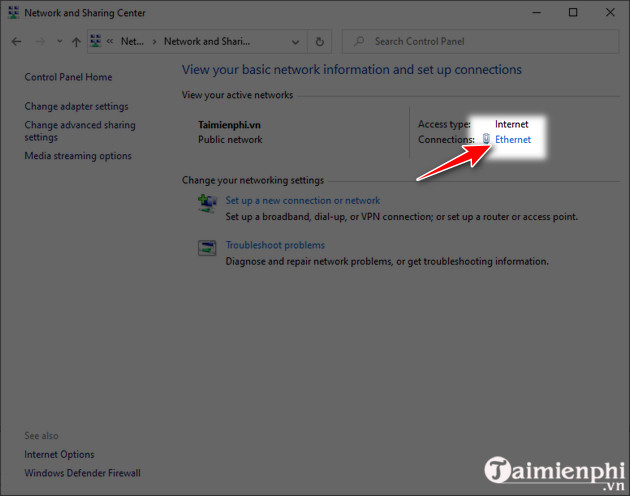630x496 pixels.
Task: Open Internet Options link
Action: coord(59,455)
